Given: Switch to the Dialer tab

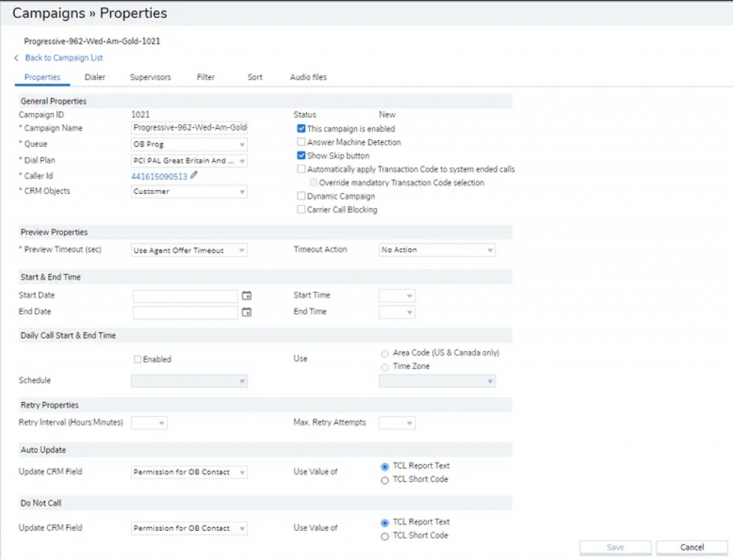Looking at the screenshot, I should tap(94, 77).
